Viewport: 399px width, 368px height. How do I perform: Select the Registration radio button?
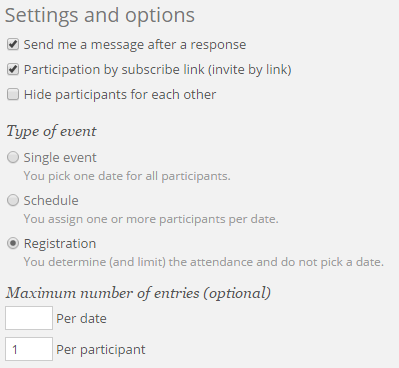[x=13, y=243]
